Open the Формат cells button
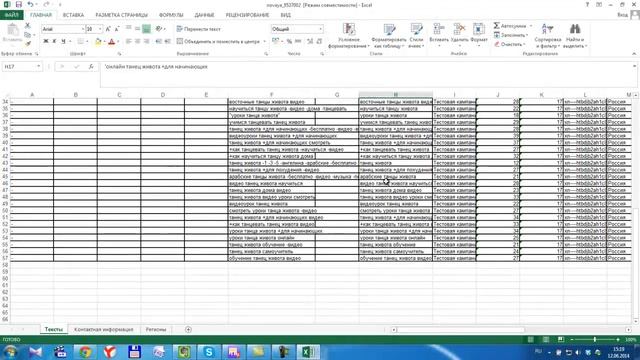The width and height of the screenshot is (640, 360). point(479,34)
